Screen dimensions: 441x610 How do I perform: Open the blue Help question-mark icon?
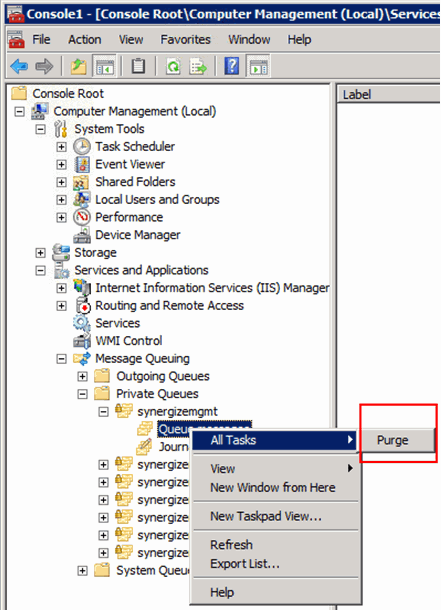coord(231,66)
